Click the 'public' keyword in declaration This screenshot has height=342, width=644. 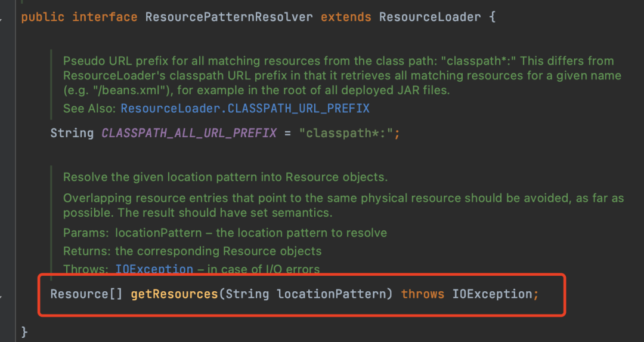43,17
